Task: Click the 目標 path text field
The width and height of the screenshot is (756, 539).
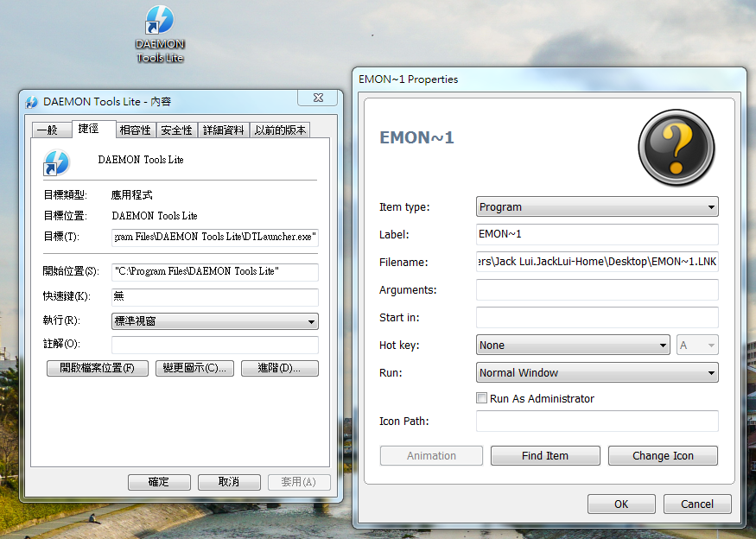Action: click(x=215, y=238)
